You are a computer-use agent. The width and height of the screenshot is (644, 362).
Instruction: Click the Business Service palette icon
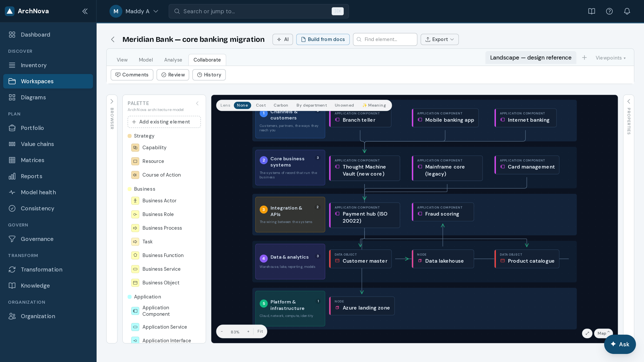tap(135, 269)
